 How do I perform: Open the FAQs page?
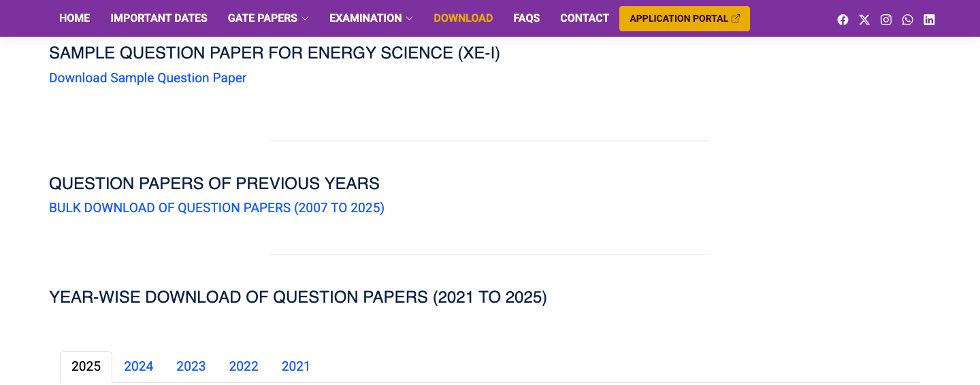526,18
